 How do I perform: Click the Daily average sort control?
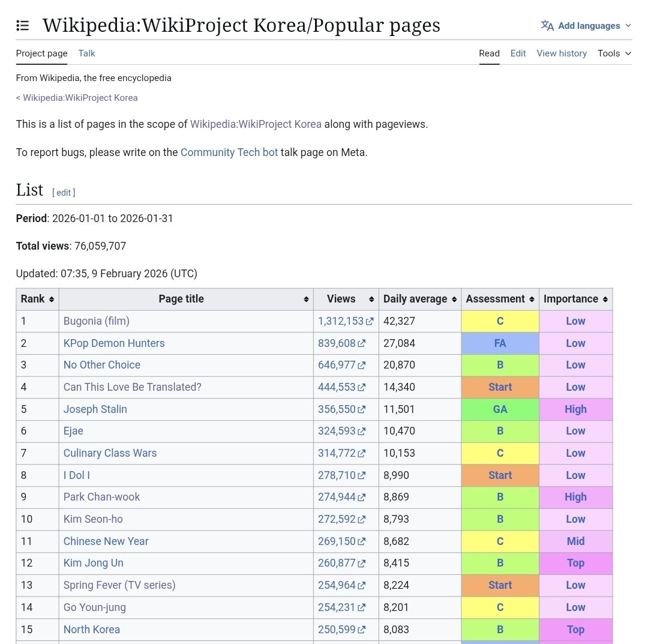(455, 299)
